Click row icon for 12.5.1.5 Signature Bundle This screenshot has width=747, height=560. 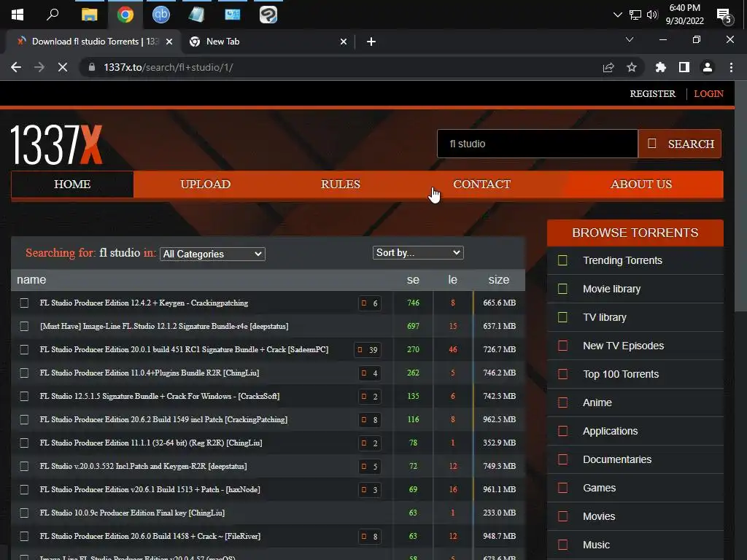click(x=24, y=396)
